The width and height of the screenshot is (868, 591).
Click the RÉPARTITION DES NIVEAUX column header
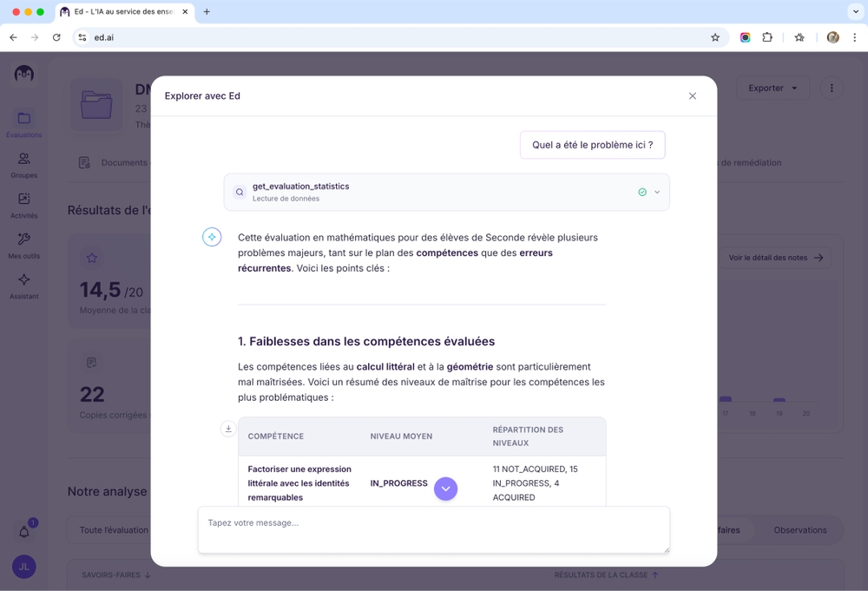pos(528,436)
